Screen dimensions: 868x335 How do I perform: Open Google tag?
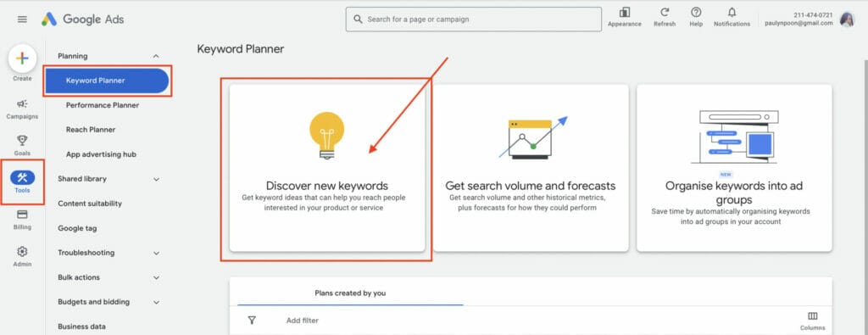pos(77,228)
